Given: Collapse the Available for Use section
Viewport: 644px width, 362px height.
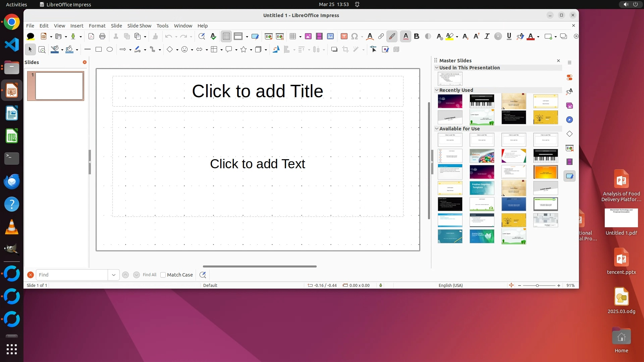Looking at the screenshot, I should click(436, 129).
